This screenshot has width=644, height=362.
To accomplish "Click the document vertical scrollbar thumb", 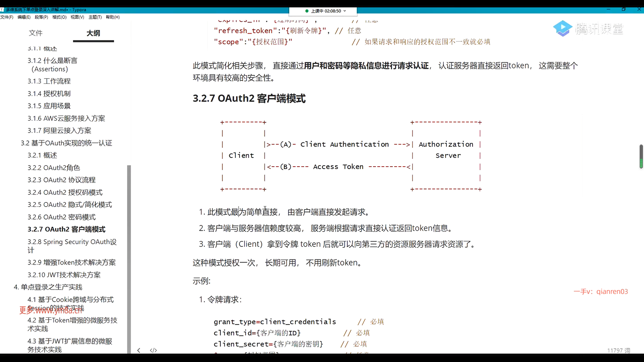I will (x=641, y=156).
